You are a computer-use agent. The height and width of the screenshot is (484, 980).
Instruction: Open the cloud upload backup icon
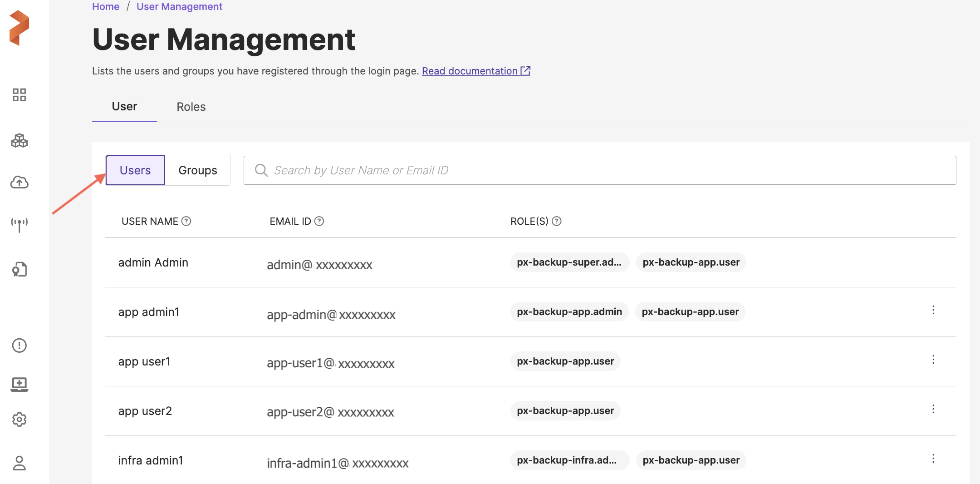tap(19, 183)
